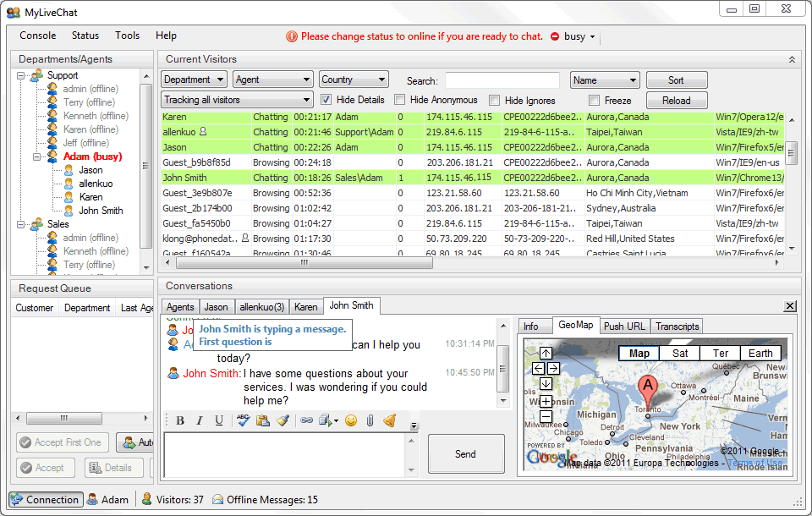The width and height of the screenshot is (812, 516).
Task: Open the Tools menu
Action: 128,36
